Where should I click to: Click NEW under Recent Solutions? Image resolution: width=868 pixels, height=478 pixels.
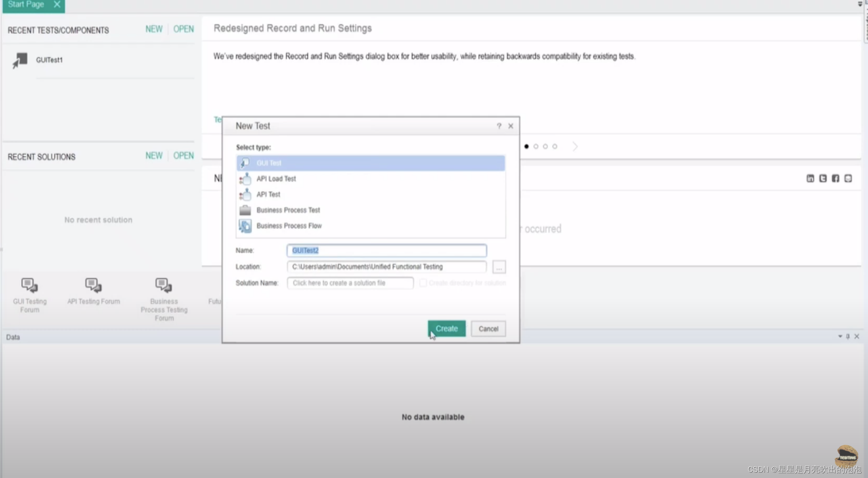pos(154,155)
